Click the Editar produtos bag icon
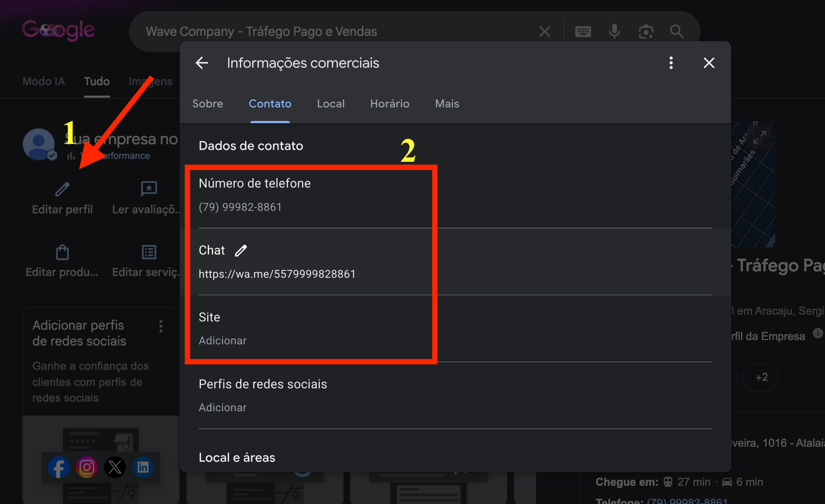 (x=62, y=252)
